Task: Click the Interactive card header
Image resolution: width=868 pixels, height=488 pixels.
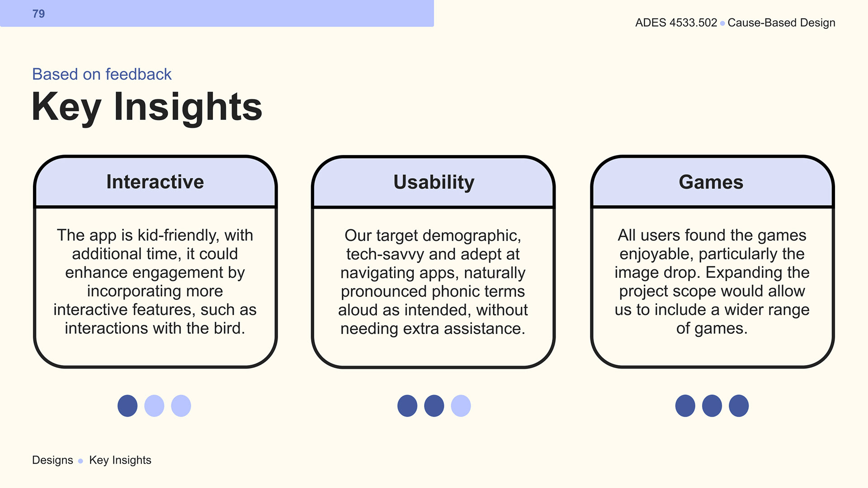Action: tap(155, 182)
